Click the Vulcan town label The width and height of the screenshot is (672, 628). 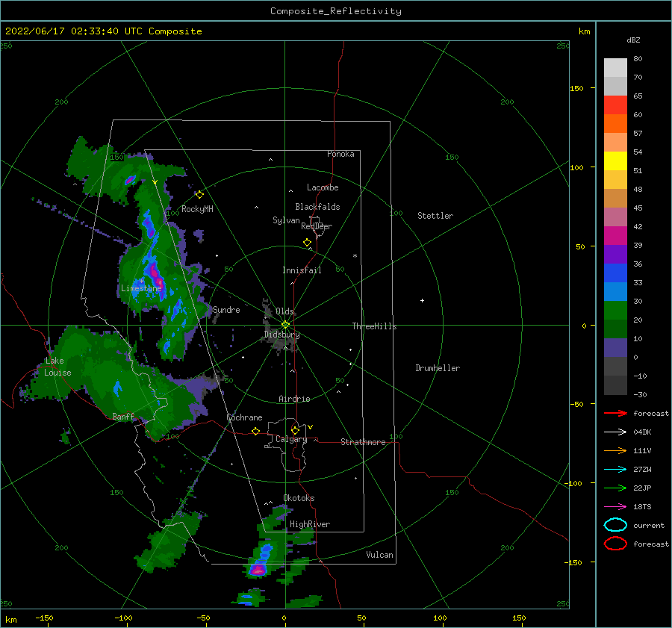pos(379,555)
